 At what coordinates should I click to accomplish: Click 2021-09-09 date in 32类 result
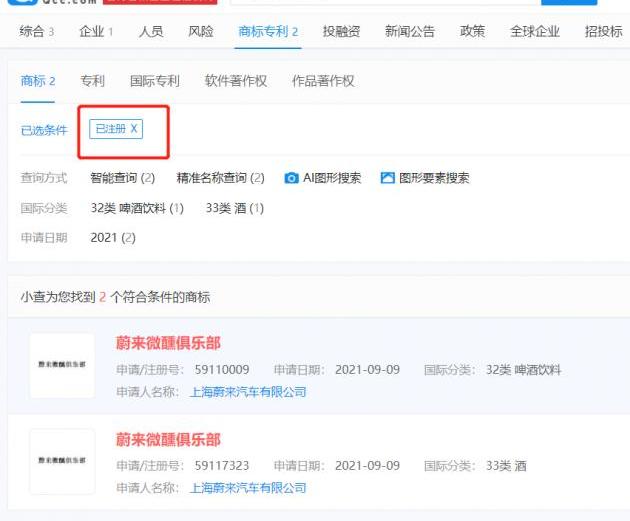click(367, 370)
